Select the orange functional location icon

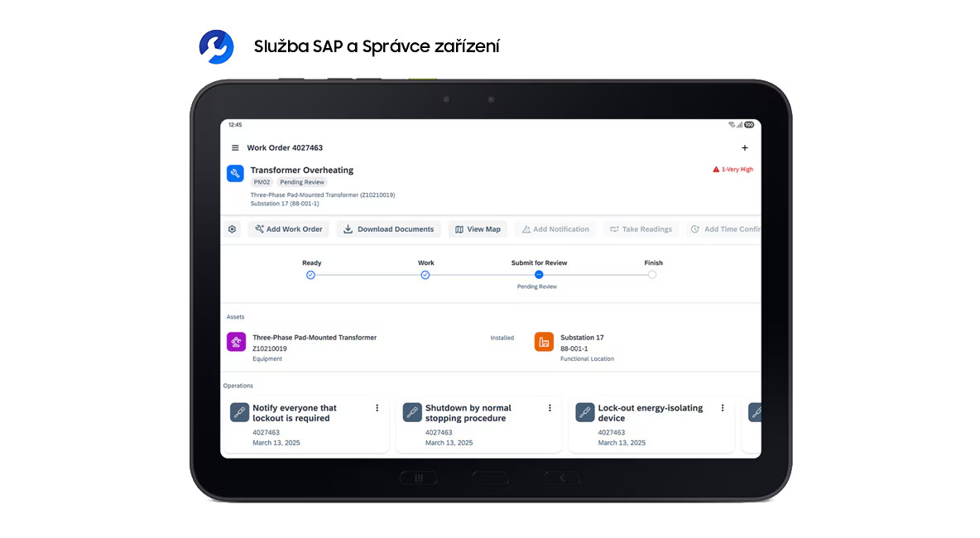(544, 342)
